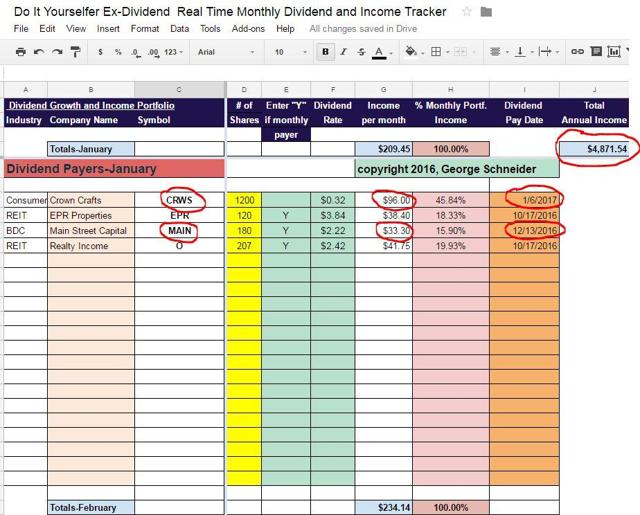Format as percent
Image resolution: width=640 pixels, height=515 pixels.
[118, 52]
